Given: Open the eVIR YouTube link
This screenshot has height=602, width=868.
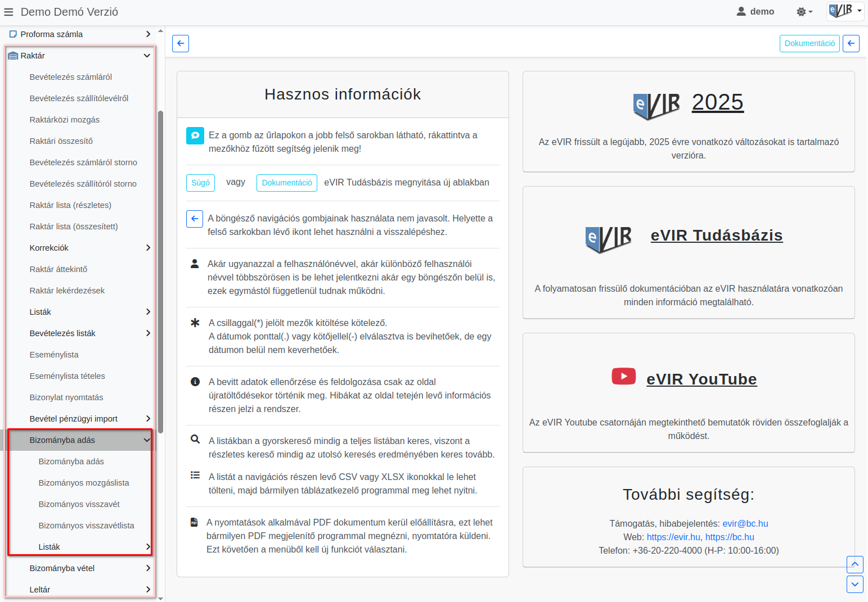Looking at the screenshot, I should pyautogui.click(x=701, y=379).
